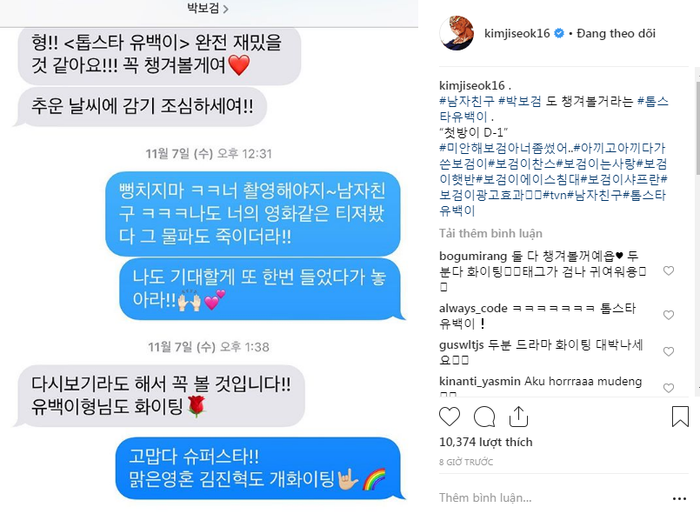Open the comment speech bubble icon
Image resolution: width=700 pixels, height=514 pixels.
484,417
